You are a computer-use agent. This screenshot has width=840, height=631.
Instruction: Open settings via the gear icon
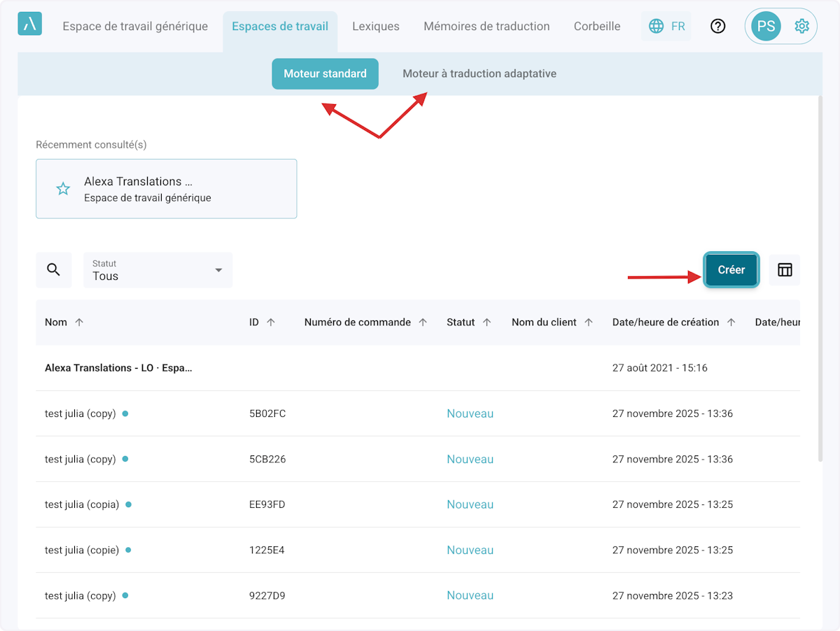801,27
